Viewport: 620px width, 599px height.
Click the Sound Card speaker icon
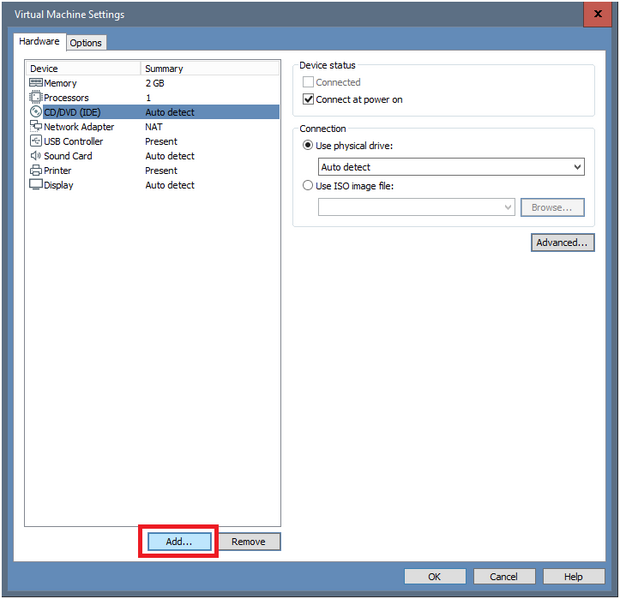point(36,156)
